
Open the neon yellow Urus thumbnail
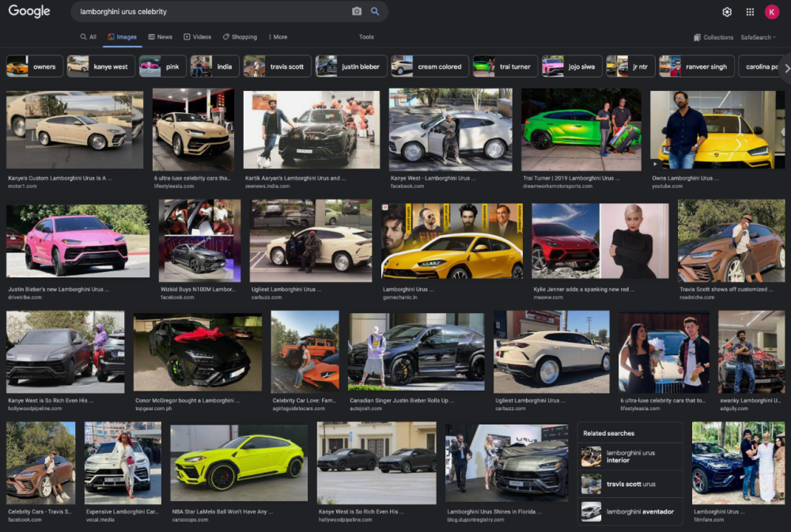[238, 462]
